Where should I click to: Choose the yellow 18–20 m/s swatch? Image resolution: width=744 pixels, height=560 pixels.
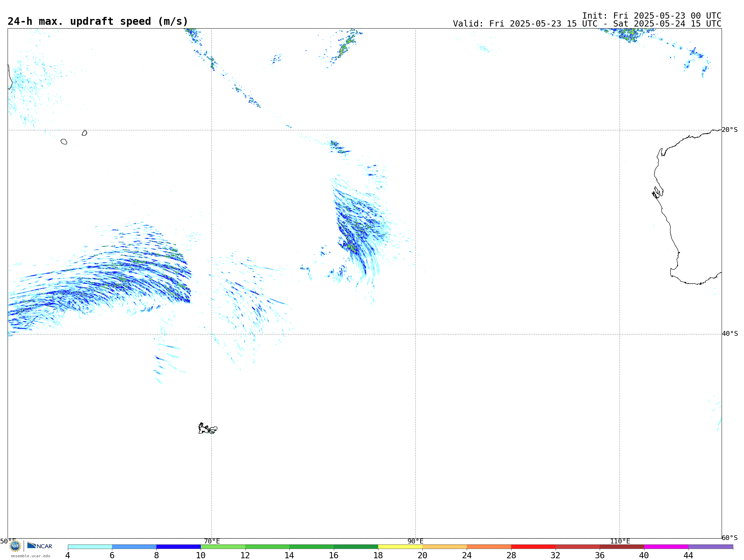coord(400,547)
